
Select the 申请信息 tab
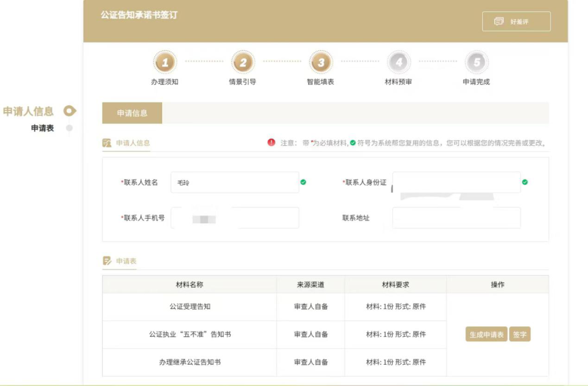tap(132, 113)
